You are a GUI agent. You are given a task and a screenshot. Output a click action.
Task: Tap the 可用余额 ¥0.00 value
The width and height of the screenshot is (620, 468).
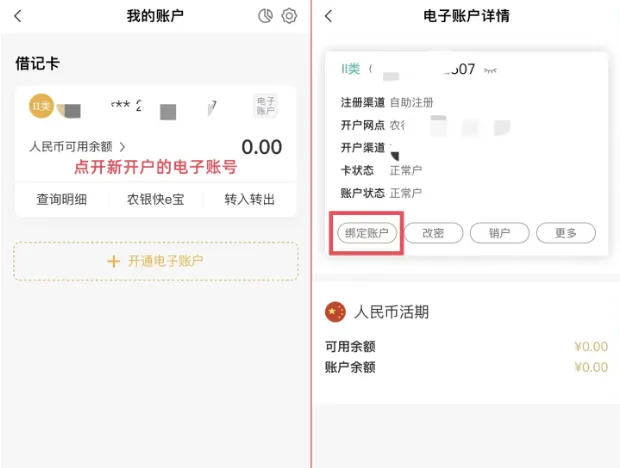(x=591, y=347)
